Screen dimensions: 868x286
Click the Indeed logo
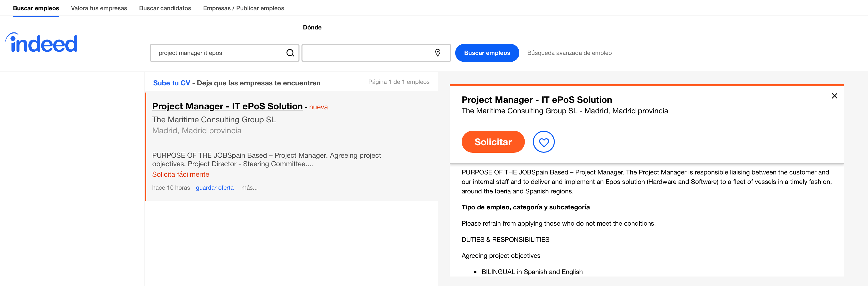click(x=41, y=43)
